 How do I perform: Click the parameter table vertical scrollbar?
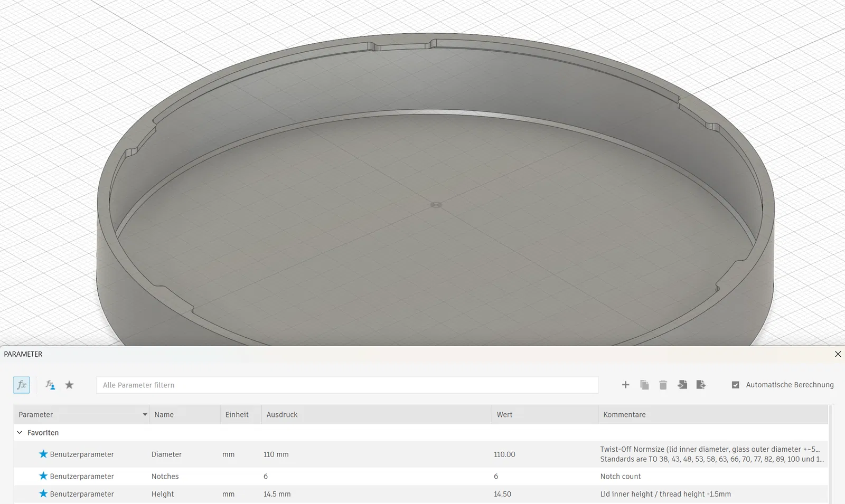831,454
